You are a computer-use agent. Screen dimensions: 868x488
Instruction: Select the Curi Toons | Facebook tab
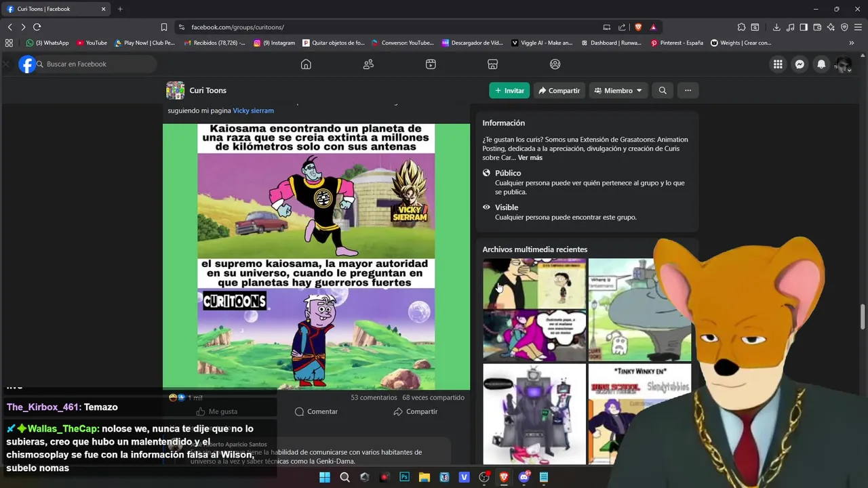(54, 9)
